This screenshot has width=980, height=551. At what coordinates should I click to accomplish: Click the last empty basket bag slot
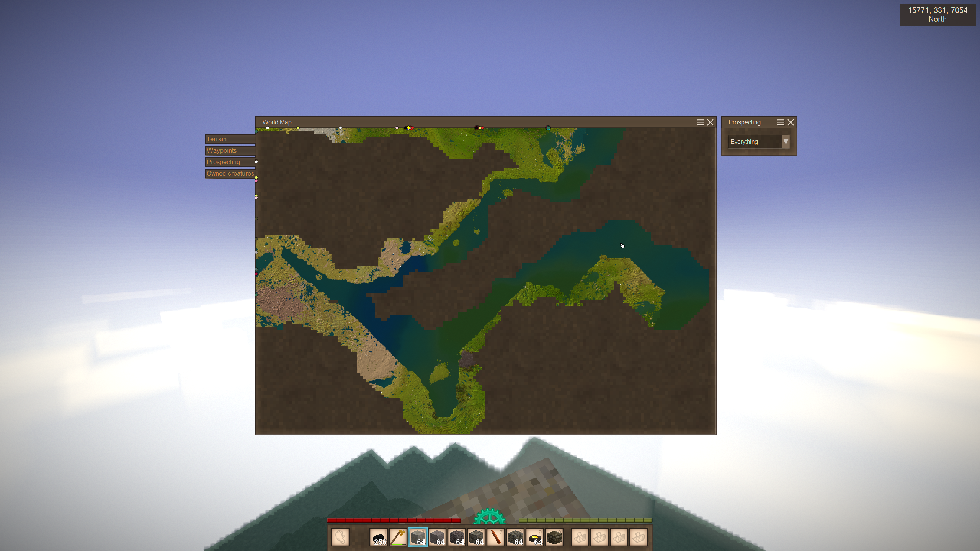pos(638,537)
